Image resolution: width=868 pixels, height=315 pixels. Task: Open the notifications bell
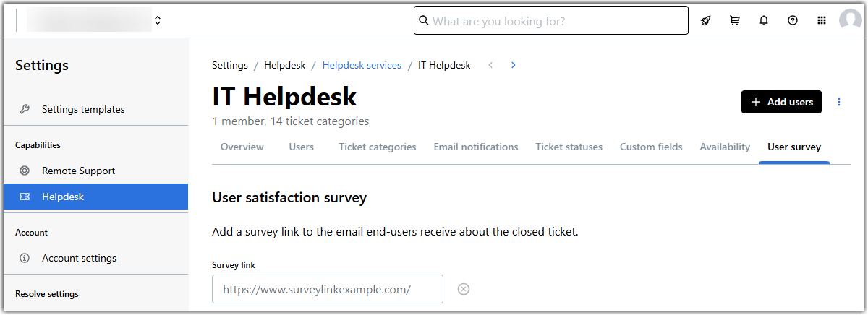coord(764,21)
